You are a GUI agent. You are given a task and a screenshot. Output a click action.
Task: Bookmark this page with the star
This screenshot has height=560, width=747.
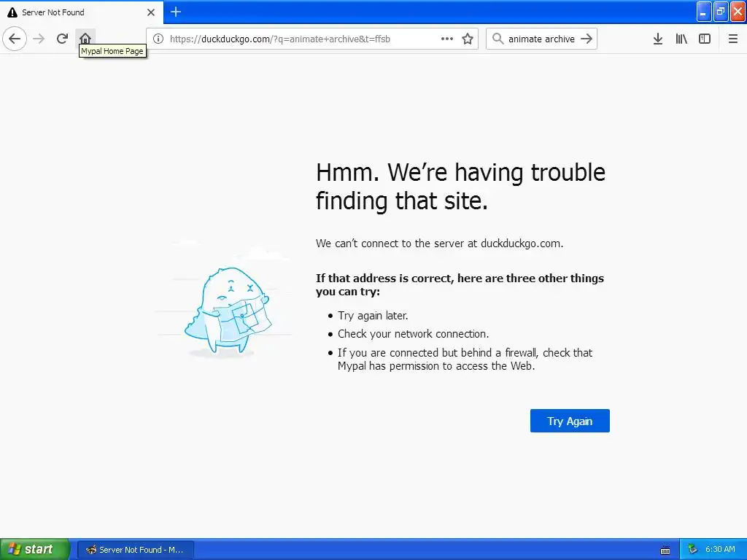tap(468, 39)
